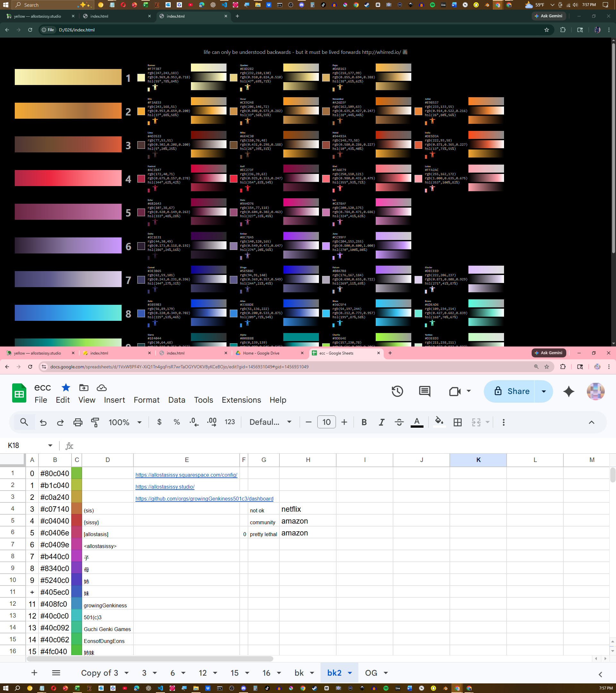Click the borders grid icon

click(x=457, y=422)
